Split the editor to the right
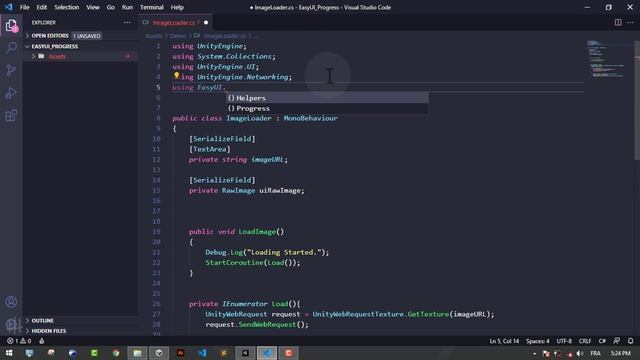Image resolution: width=640 pixels, height=360 pixels. (x=618, y=22)
